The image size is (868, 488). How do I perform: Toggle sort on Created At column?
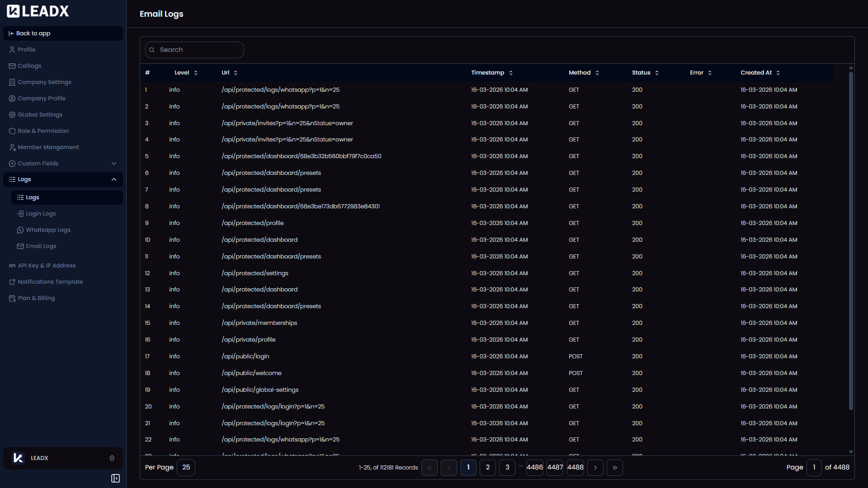point(778,73)
